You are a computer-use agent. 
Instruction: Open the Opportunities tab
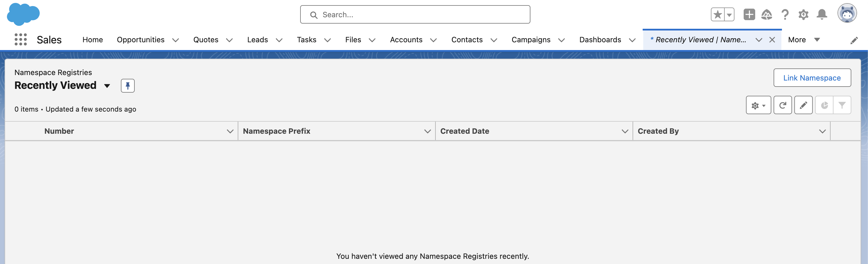(x=140, y=40)
